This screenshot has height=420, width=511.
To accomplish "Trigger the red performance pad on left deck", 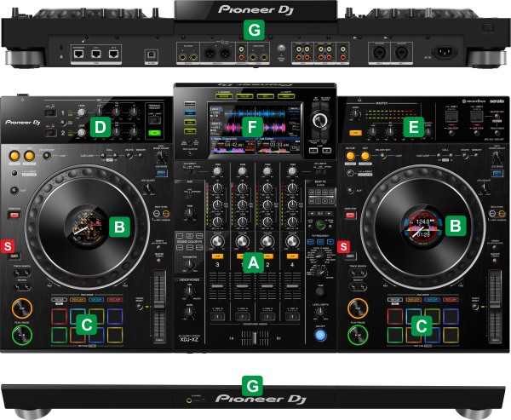I will [x=60, y=316].
